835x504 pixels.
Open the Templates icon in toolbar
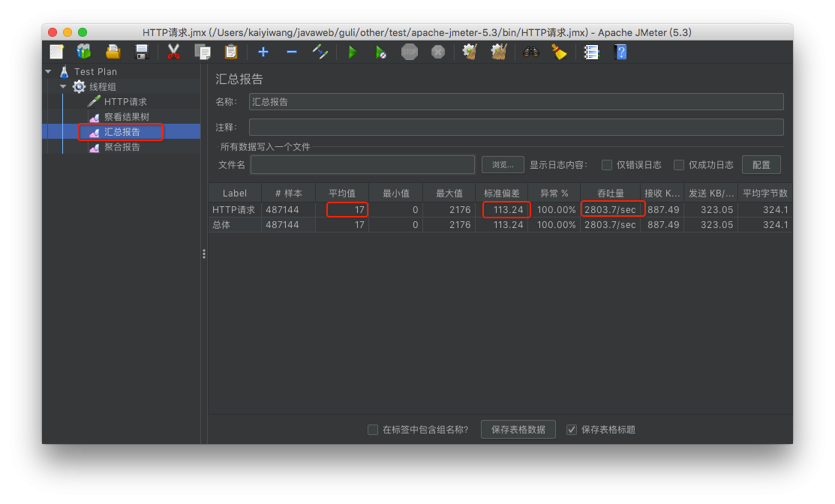(84, 52)
